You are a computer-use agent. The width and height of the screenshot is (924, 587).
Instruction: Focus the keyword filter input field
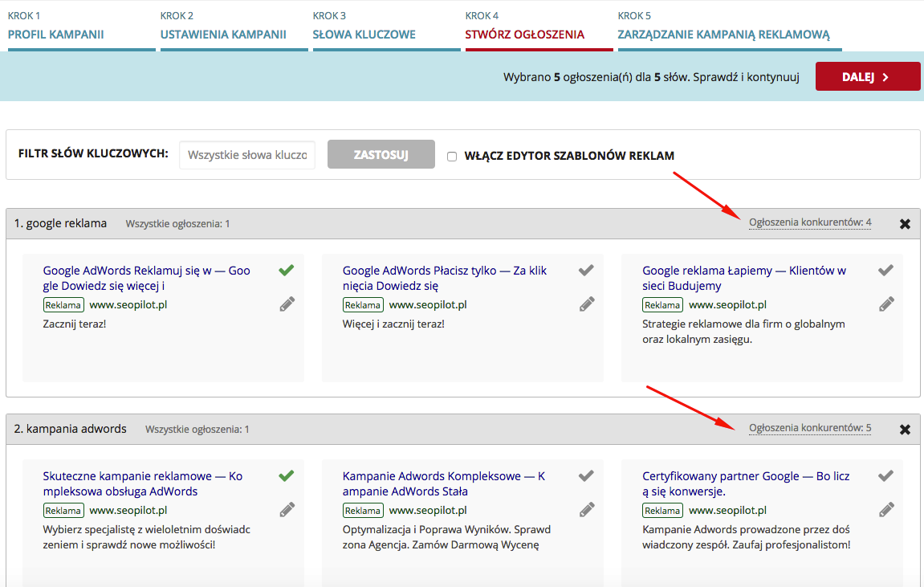(x=247, y=155)
